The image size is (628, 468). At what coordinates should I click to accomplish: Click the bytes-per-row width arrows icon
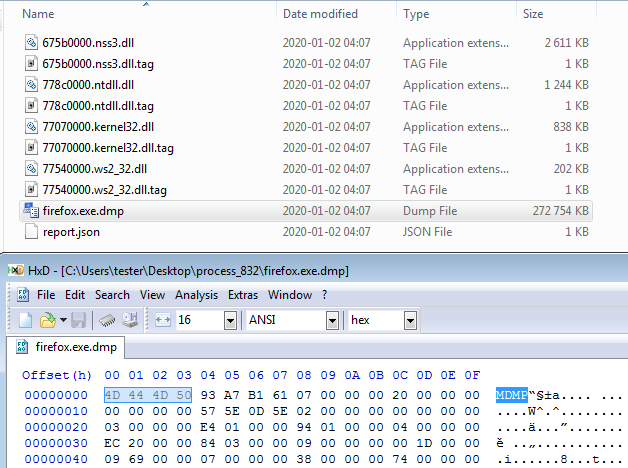click(x=163, y=320)
